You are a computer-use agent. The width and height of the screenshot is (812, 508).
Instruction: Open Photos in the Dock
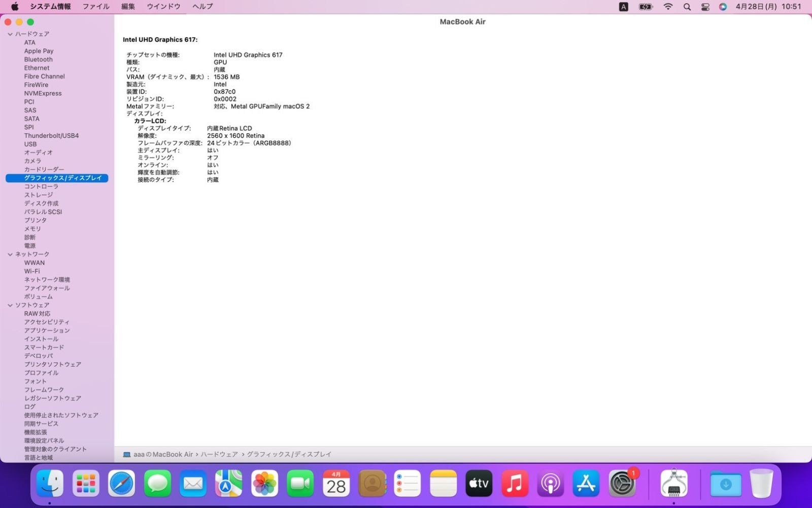click(264, 483)
